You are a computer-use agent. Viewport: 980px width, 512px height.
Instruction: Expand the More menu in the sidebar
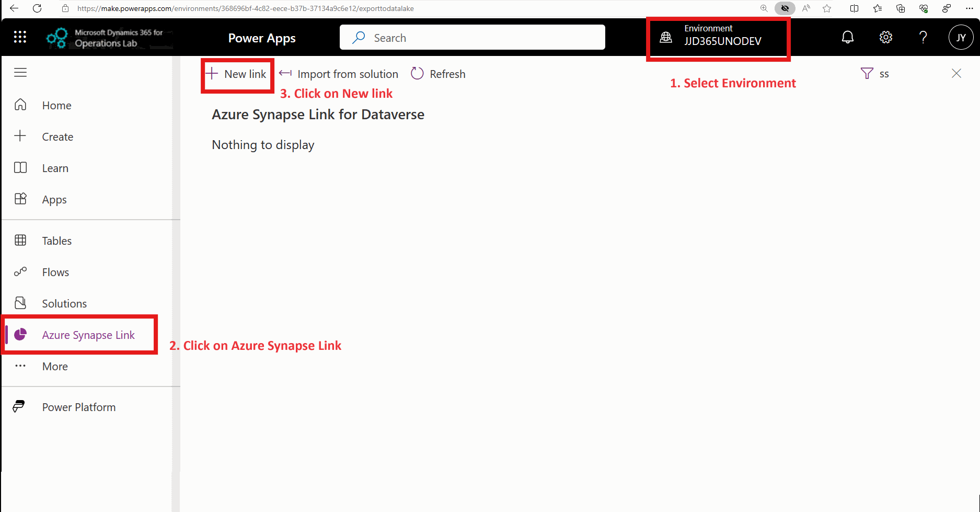[54, 366]
